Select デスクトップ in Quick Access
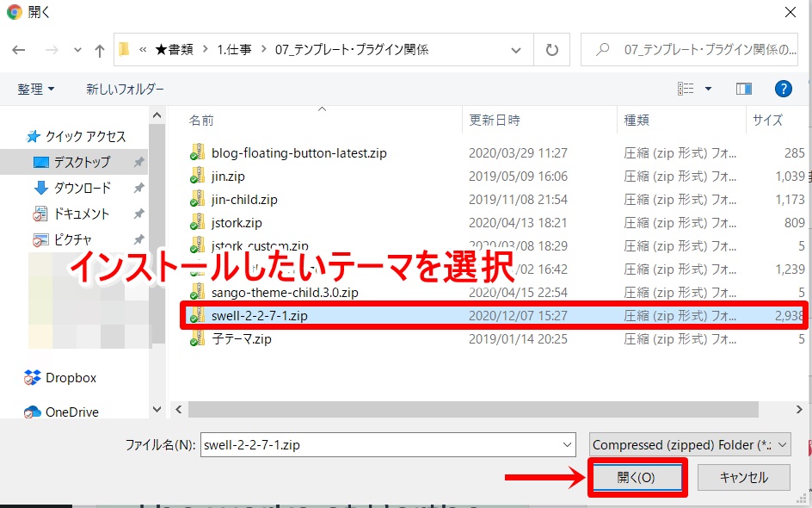The image size is (812, 508). [x=82, y=162]
